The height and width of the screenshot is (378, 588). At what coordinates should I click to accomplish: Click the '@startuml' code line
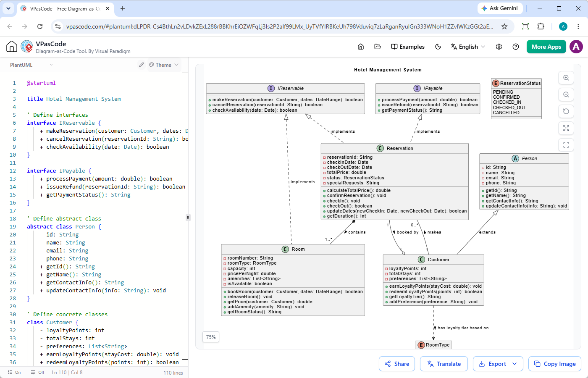point(41,83)
